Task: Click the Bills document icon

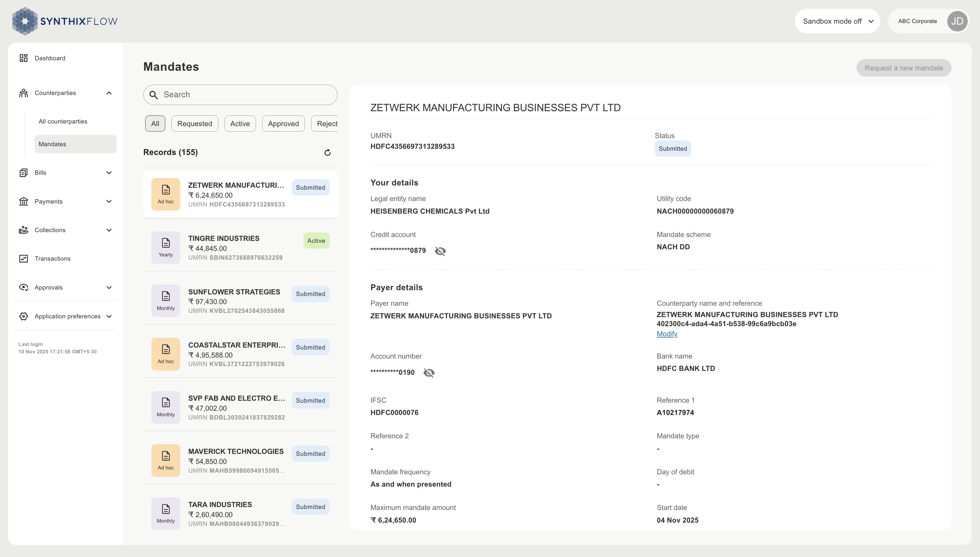Action: [x=24, y=172]
